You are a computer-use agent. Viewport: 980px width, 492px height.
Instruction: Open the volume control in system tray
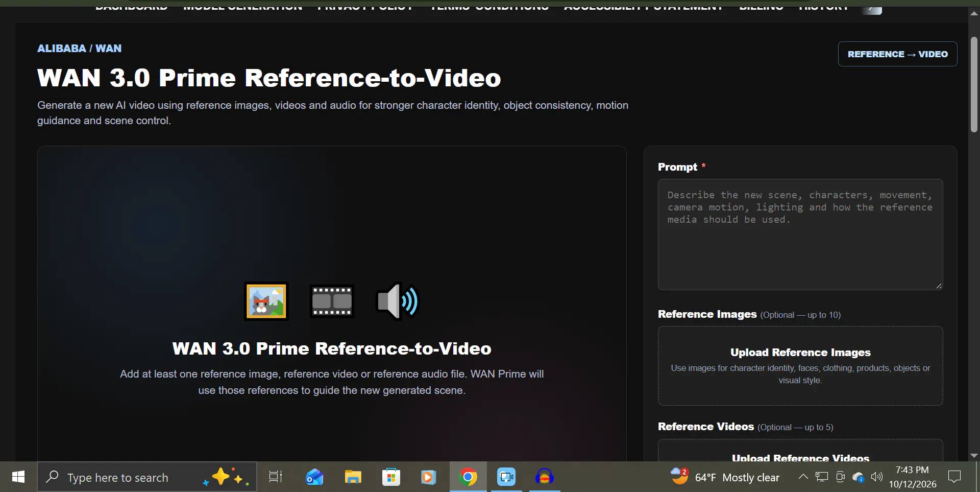pyautogui.click(x=877, y=477)
